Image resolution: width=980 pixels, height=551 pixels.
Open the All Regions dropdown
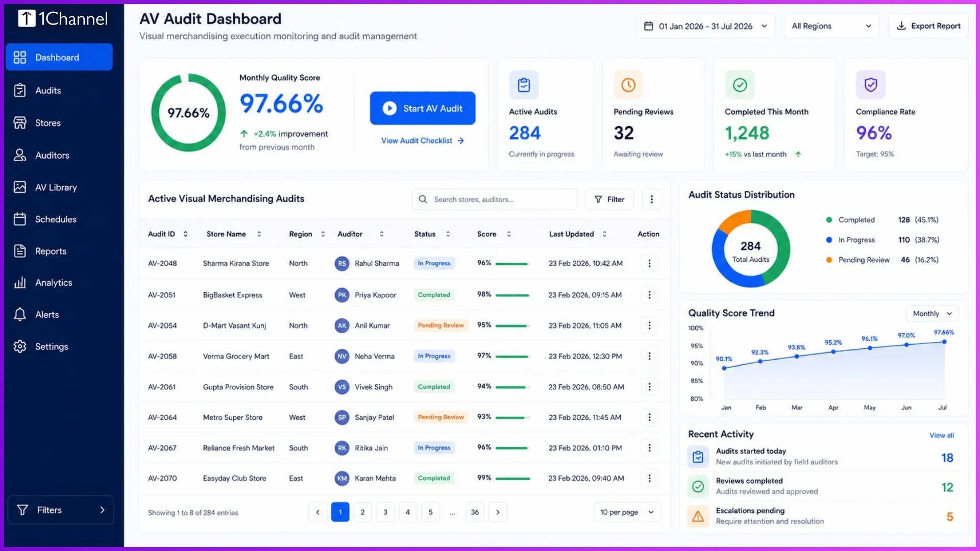coord(831,26)
